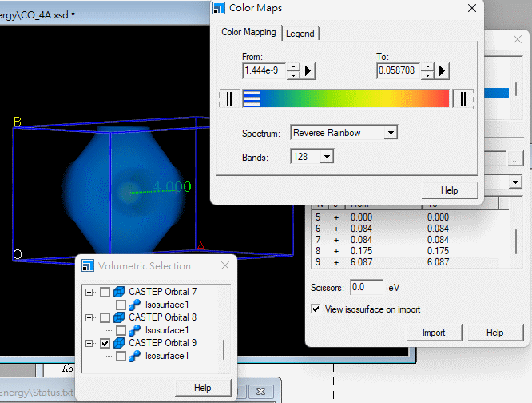Click the Scissors value input field
The height and width of the screenshot is (403, 532).
tap(367, 287)
